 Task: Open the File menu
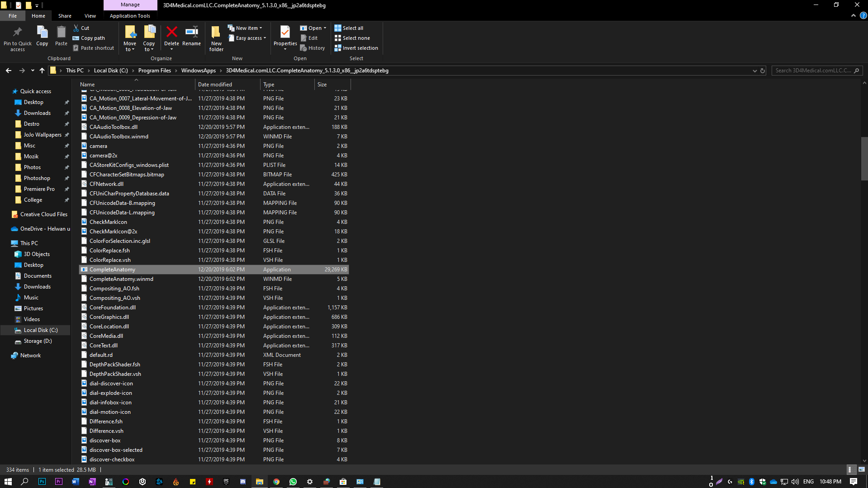tap(13, 16)
